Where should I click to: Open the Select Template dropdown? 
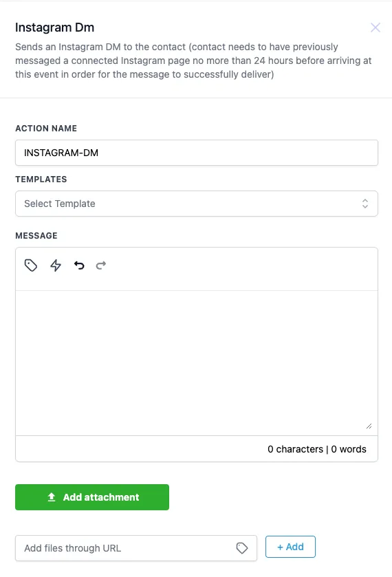(x=197, y=204)
